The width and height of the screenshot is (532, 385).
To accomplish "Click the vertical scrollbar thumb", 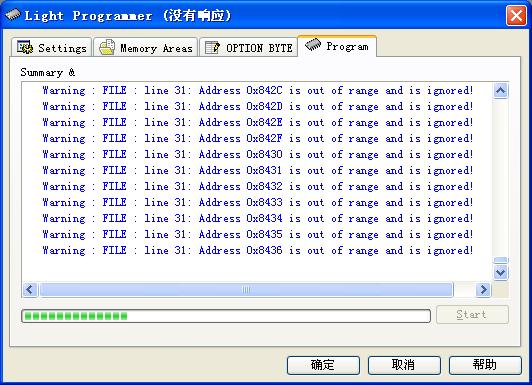I will click(x=501, y=260).
